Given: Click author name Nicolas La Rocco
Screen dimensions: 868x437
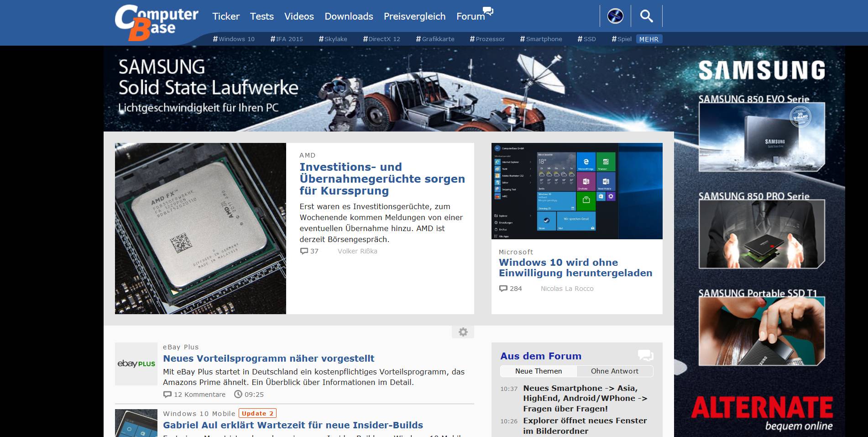Looking at the screenshot, I should coord(567,289).
